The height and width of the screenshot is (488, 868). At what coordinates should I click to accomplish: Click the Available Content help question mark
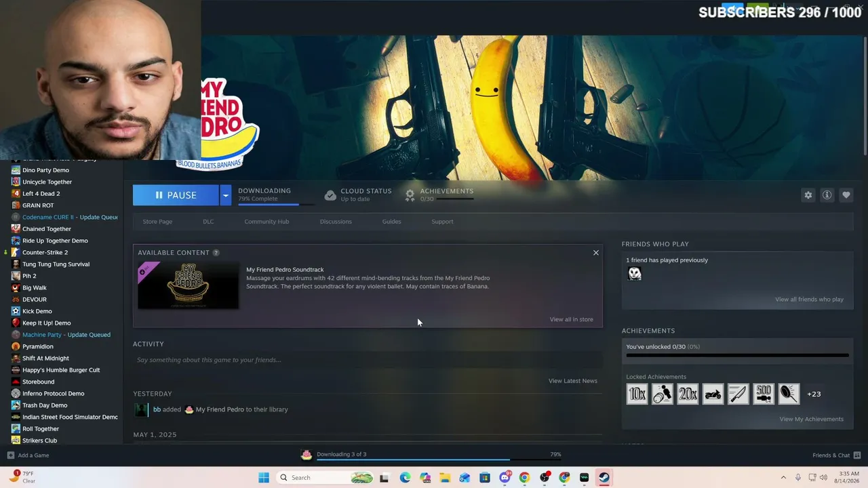[216, 253]
